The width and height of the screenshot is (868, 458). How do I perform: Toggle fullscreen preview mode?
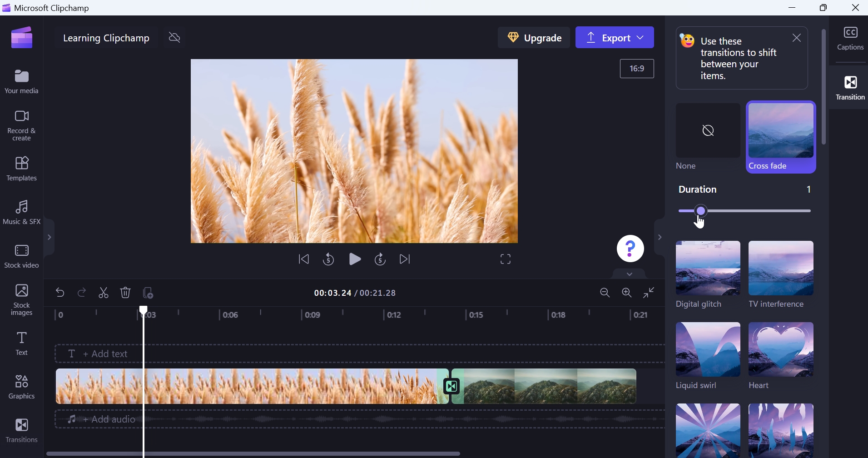tap(506, 259)
